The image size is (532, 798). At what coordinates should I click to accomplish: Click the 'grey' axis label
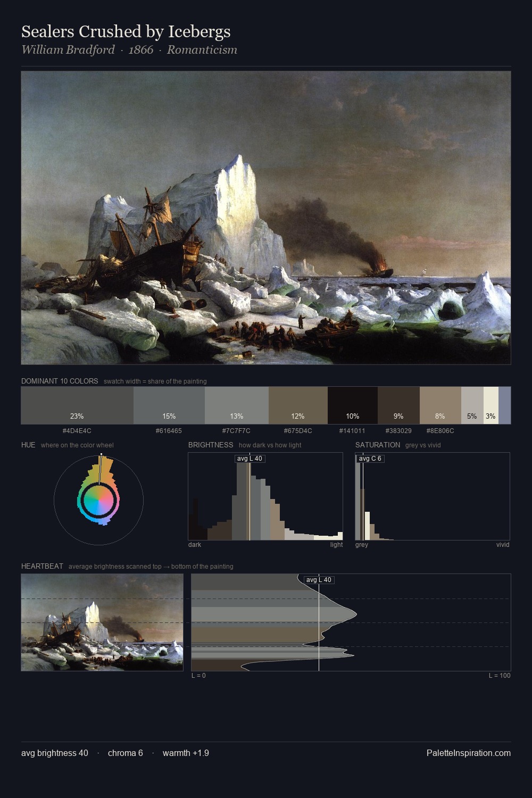tap(362, 545)
